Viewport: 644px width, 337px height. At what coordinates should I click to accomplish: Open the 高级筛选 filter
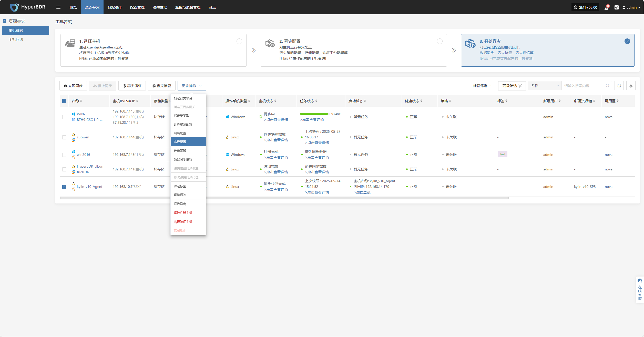click(512, 86)
